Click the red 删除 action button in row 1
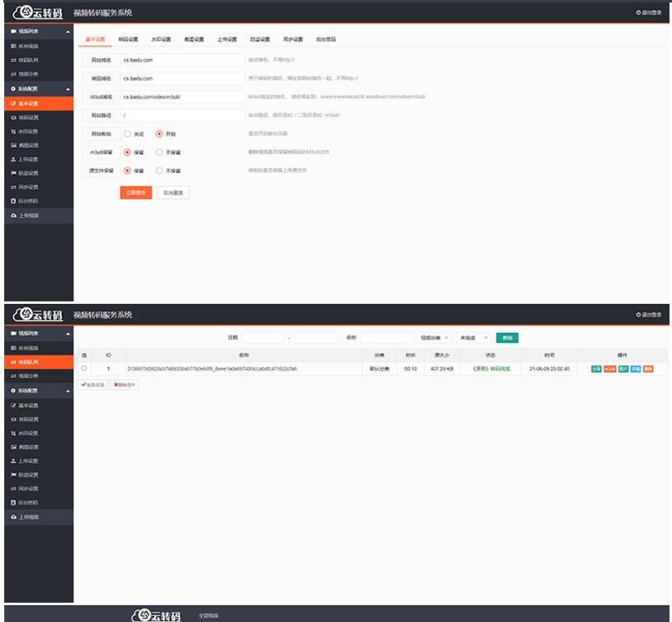This screenshot has width=672, height=622. coord(648,368)
